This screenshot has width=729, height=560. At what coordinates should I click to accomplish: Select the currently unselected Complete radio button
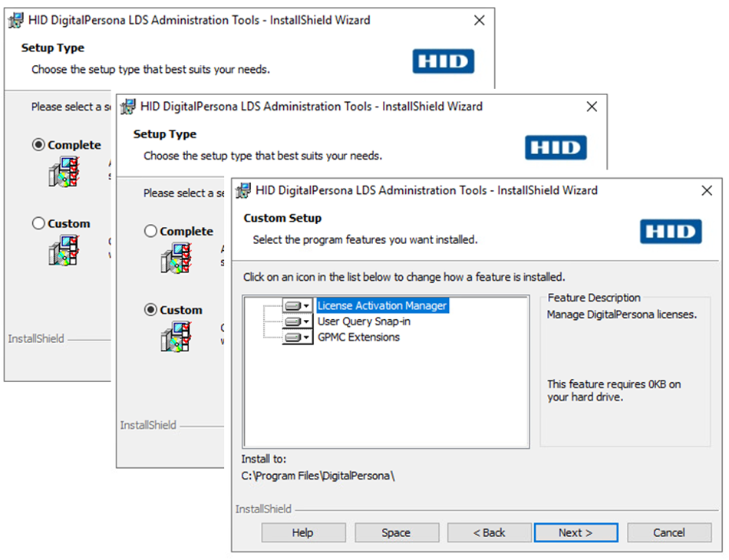151,231
